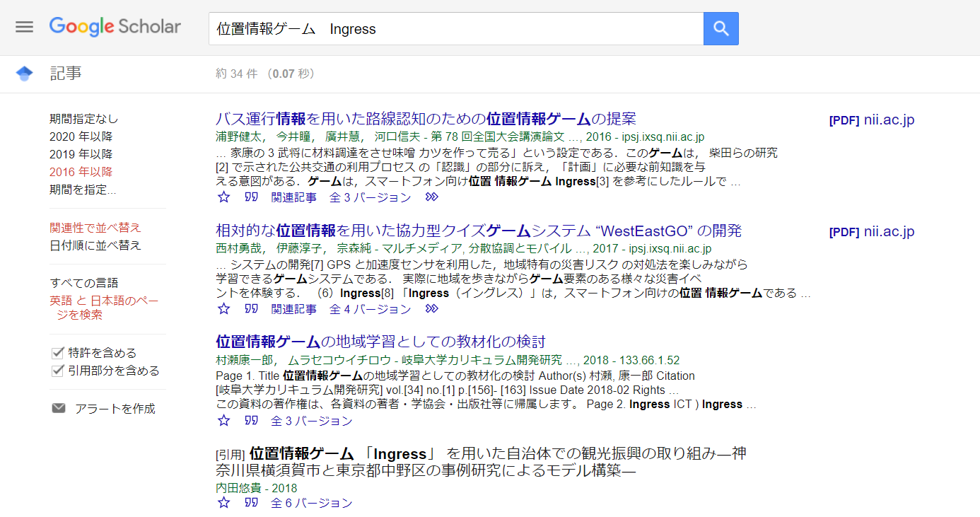The image size is (980, 517).
Task: Open author 内田悠貴 profile
Action: coord(238,488)
